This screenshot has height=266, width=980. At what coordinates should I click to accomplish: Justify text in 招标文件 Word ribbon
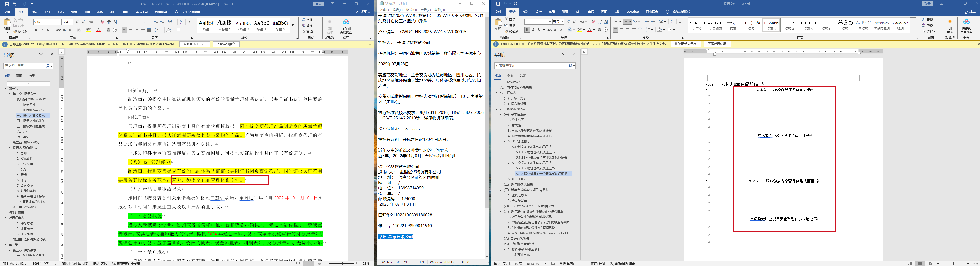coord(143,30)
